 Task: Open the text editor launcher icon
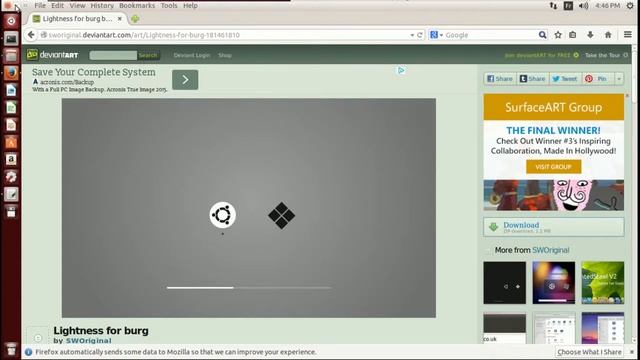[x=11, y=194]
